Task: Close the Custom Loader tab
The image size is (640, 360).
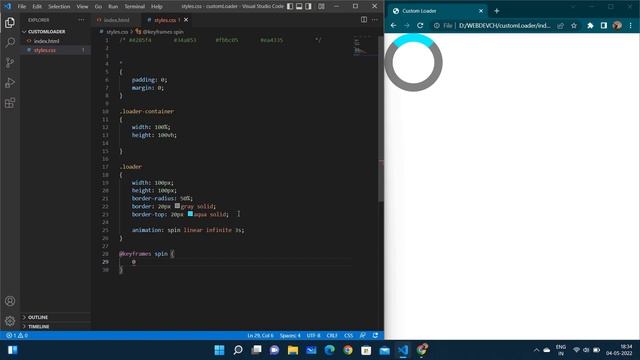Action: tap(481, 11)
